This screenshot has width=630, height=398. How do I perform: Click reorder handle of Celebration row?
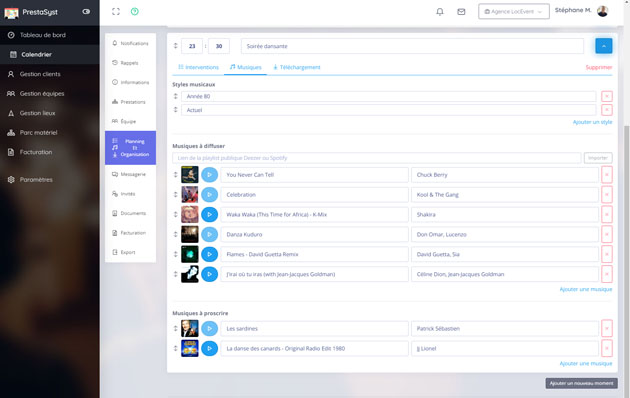pyautogui.click(x=176, y=194)
